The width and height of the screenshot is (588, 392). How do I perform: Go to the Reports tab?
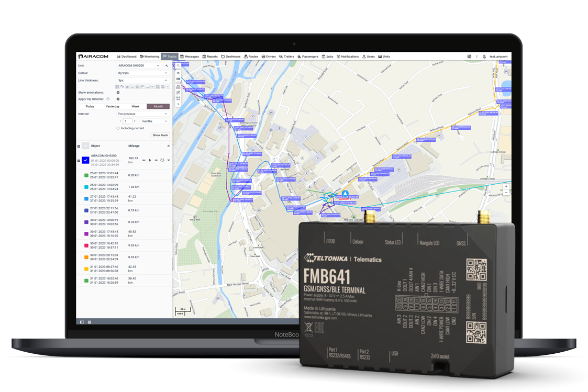(x=210, y=57)
